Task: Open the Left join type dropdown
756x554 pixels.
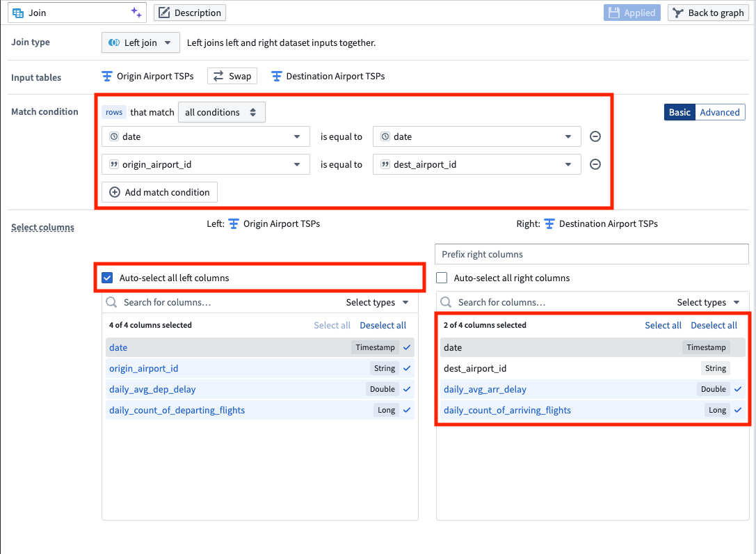Action: coord(140,42)
